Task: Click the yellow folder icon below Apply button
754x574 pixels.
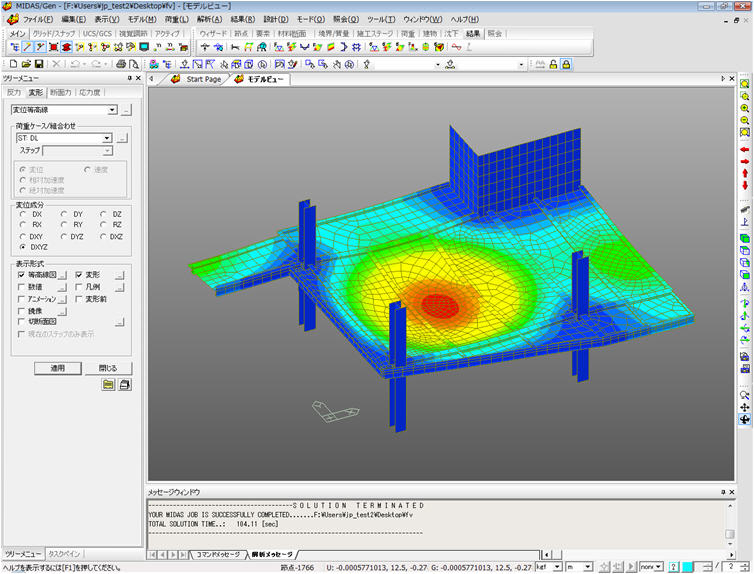Action: tap(109, 385)
